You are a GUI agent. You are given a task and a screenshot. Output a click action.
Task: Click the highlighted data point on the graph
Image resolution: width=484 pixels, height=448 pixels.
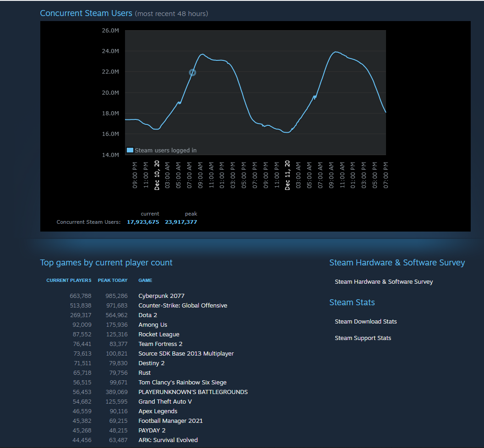(x=192, y=72)
